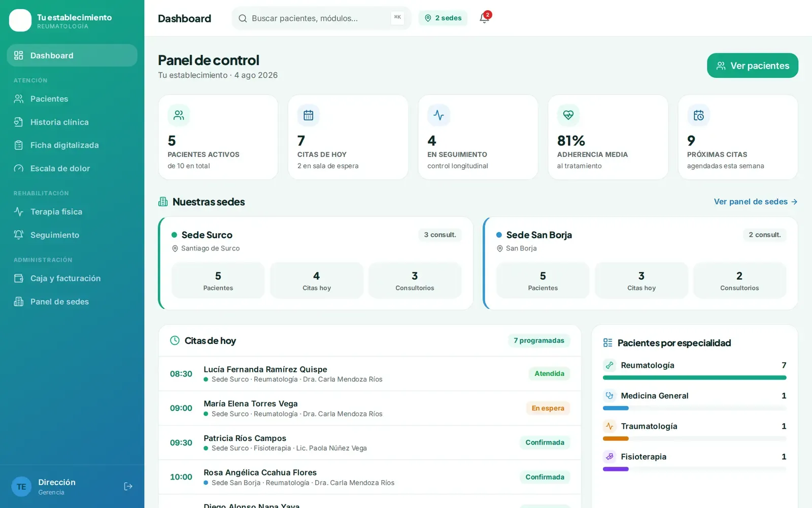Click Sede San Borja Consultorios tile
The height and width of the screenshot is (508, 812).
pyautogui.click(x=739, y=280)
